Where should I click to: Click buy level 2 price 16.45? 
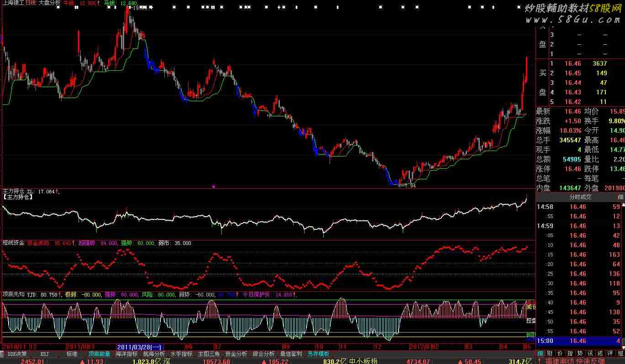point(572,73)
